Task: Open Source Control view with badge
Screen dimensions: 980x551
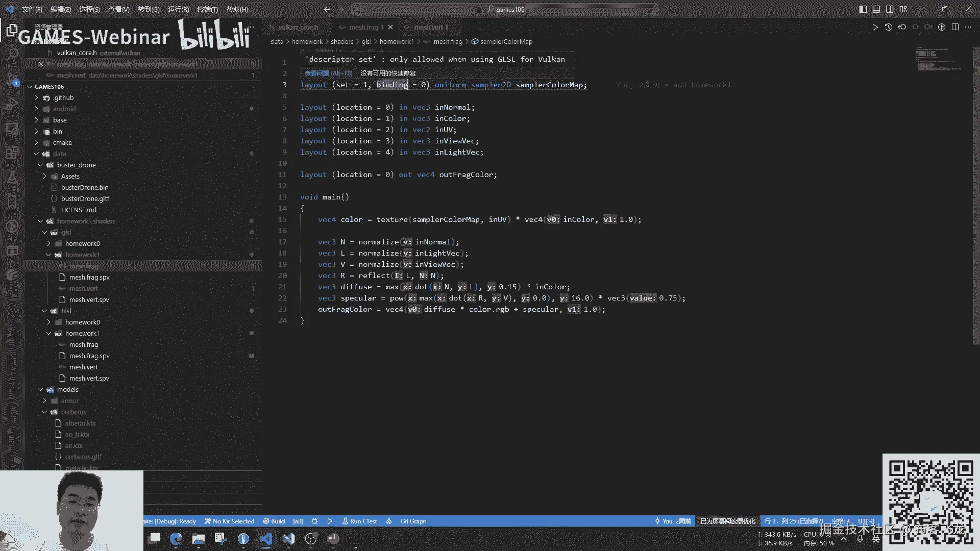Action: point(12,79)
